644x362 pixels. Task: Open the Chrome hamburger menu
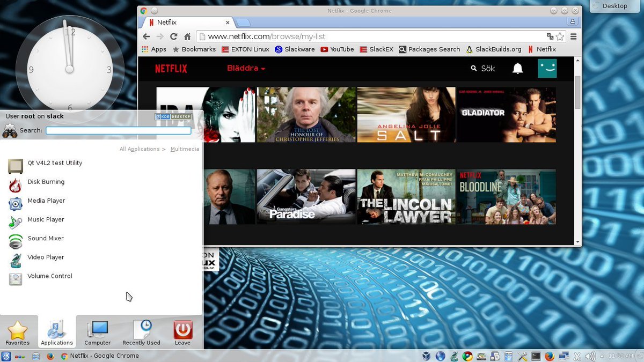coord(574,36)
